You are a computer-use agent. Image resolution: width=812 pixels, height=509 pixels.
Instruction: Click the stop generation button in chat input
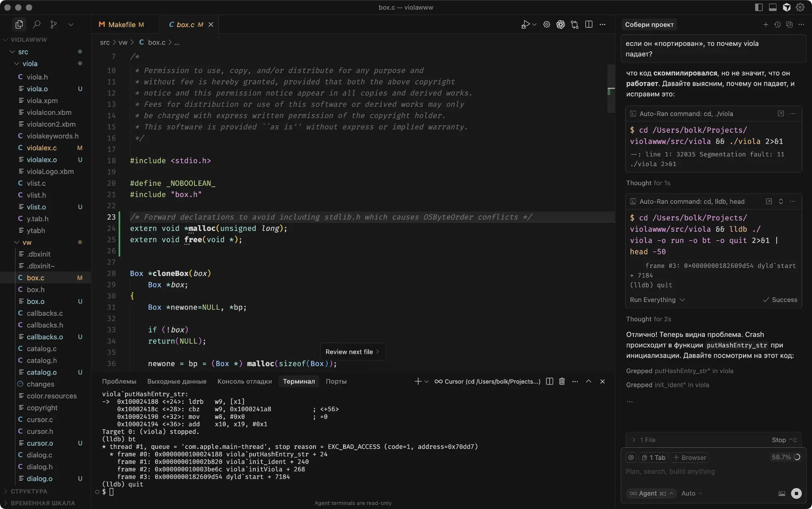tap(796, 493)
